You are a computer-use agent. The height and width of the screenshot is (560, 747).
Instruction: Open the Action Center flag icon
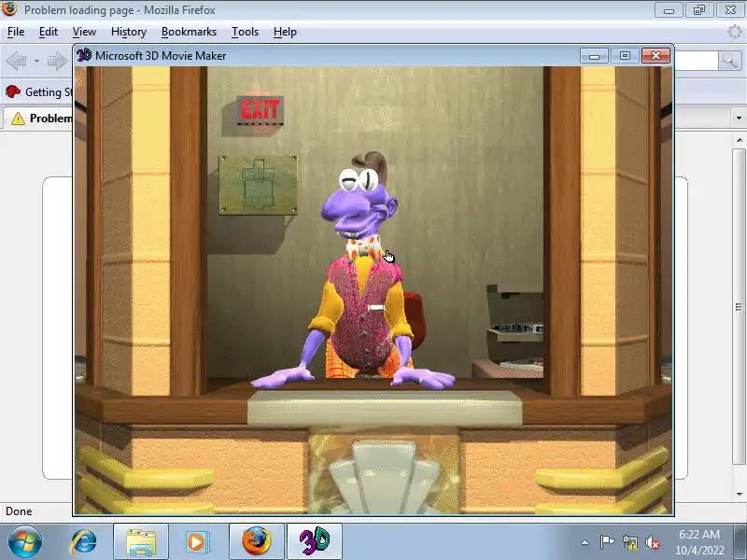(x=607, y=542)
